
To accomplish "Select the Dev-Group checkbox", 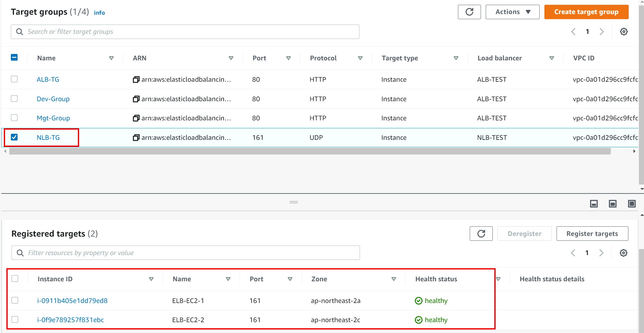I will point(14,98).
